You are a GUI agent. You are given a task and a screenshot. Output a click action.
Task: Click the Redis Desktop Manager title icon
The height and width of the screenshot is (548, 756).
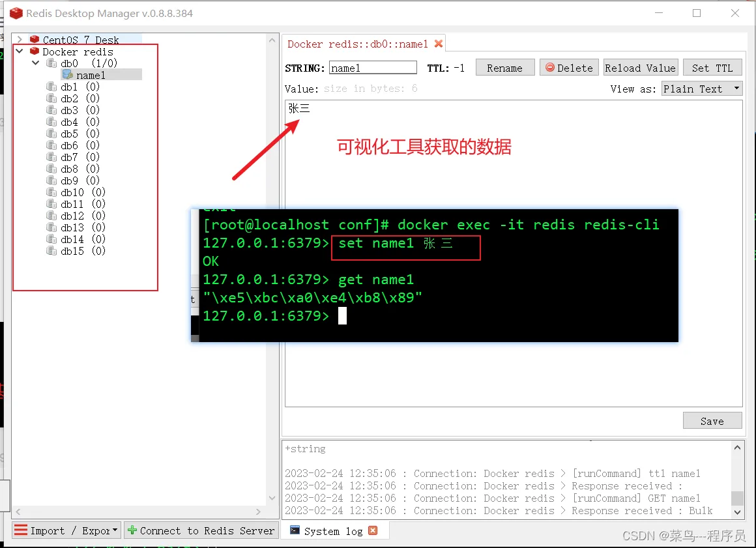(16, 13)
